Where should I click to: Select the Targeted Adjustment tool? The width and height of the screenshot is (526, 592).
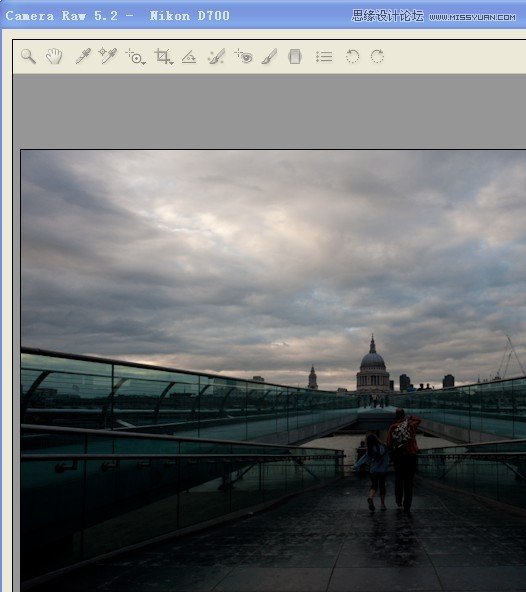click(x=134, y=56)
